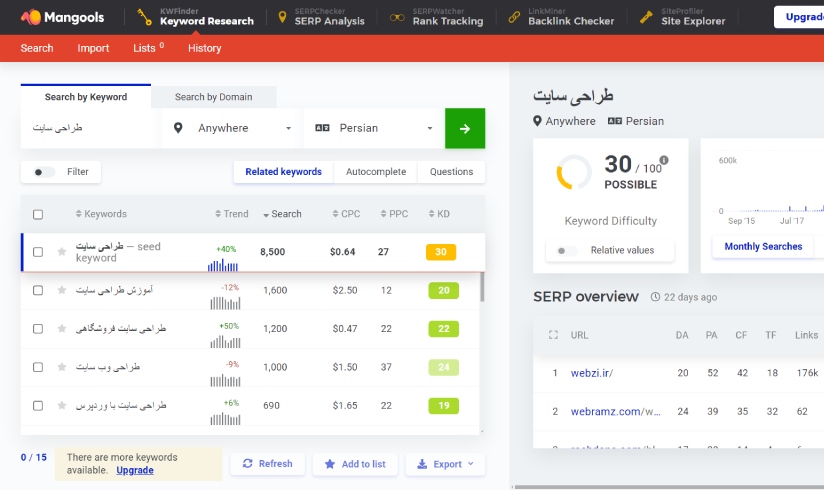
Task: Check the select-all keywords checkbox
Action: click(x=38, y=215)
